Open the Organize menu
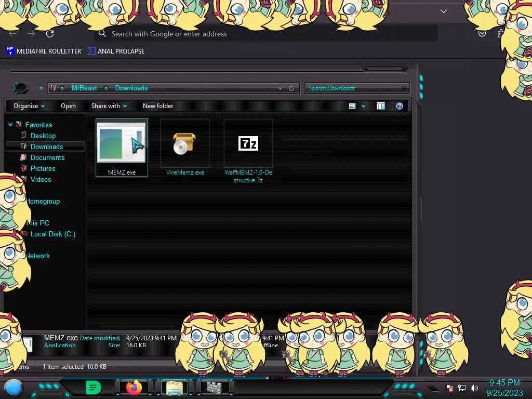Image resolution: width=532 pixels, height=399 pixels. click(29, 106)
